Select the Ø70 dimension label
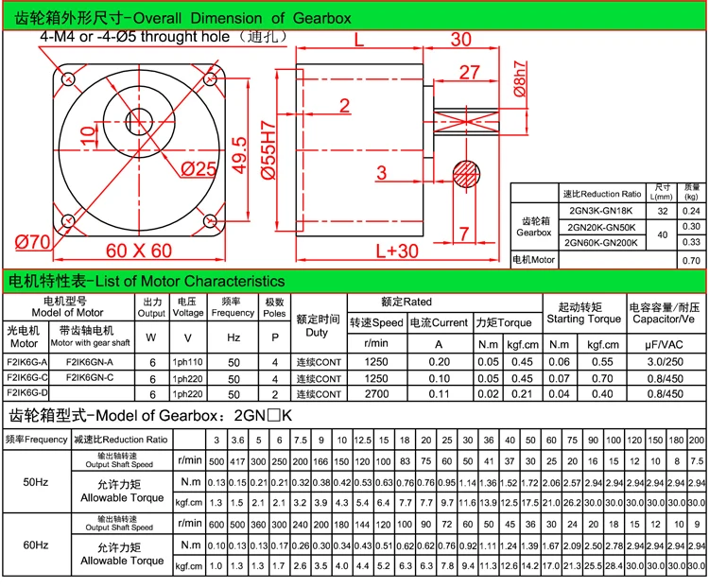Screen dimensions: 709x588 point(32,242)
